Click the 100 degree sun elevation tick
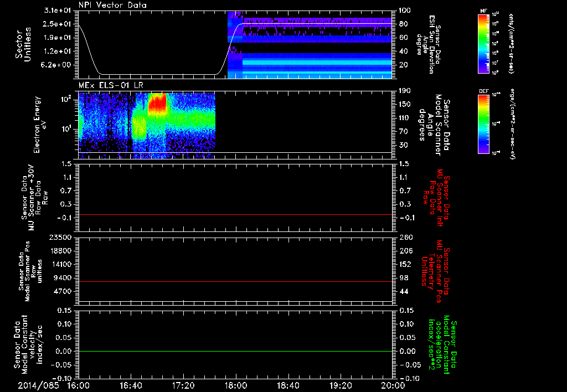The height and width of the screenshot is (392, 567). [404, 11]
